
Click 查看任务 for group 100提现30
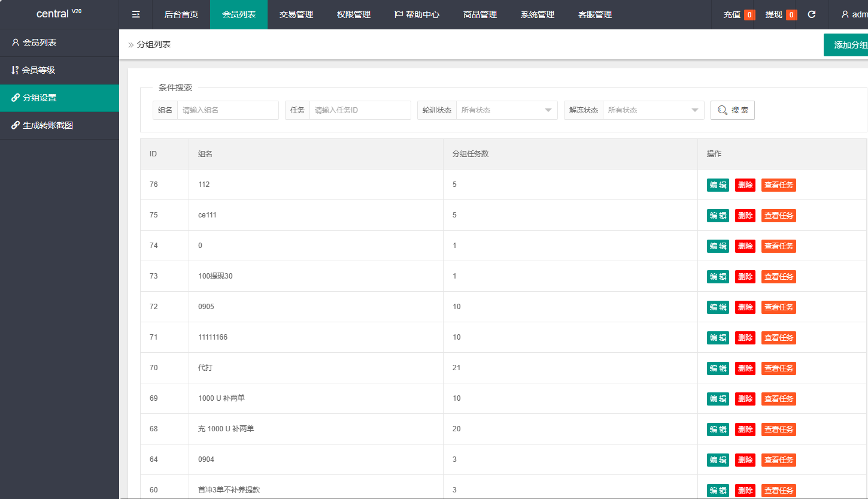pos(779,277)
